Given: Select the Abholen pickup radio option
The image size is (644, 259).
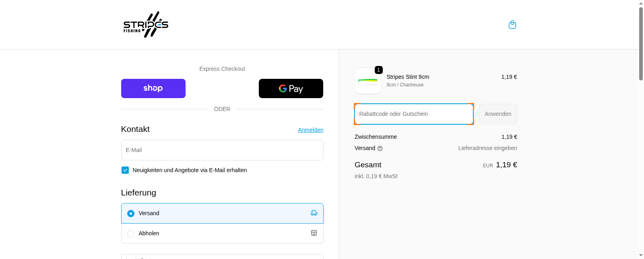Looking at the screenshot, I should 131,234.
